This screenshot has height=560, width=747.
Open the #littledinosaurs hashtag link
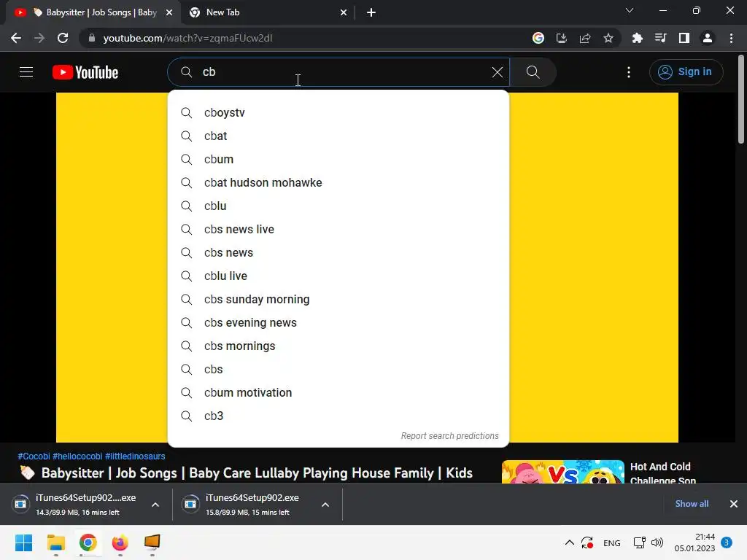pos(135,456)
